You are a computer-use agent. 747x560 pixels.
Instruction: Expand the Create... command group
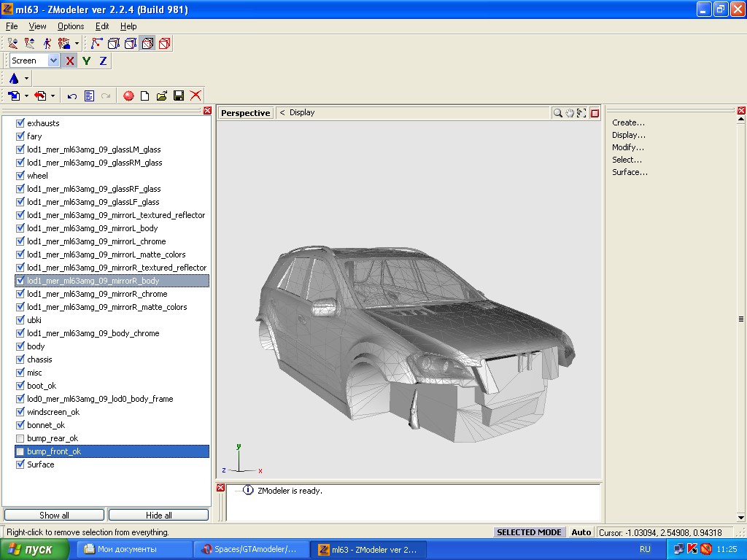click(628, 122)
